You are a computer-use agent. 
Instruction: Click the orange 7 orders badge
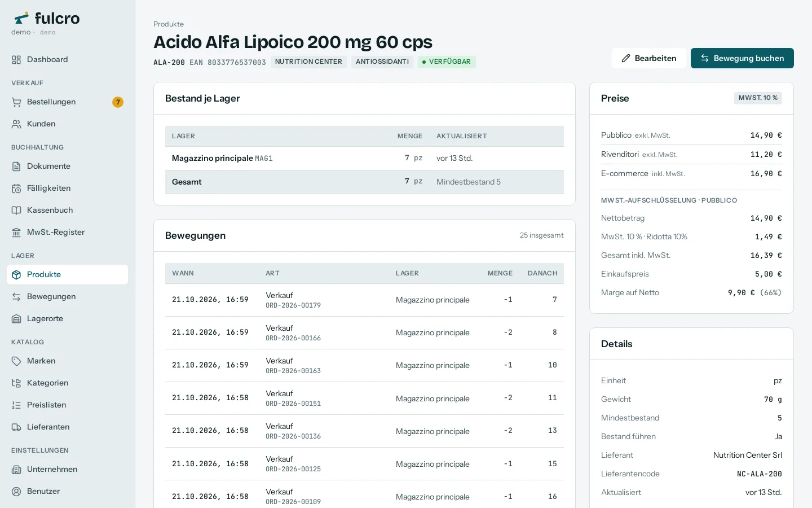pos(117,102)
